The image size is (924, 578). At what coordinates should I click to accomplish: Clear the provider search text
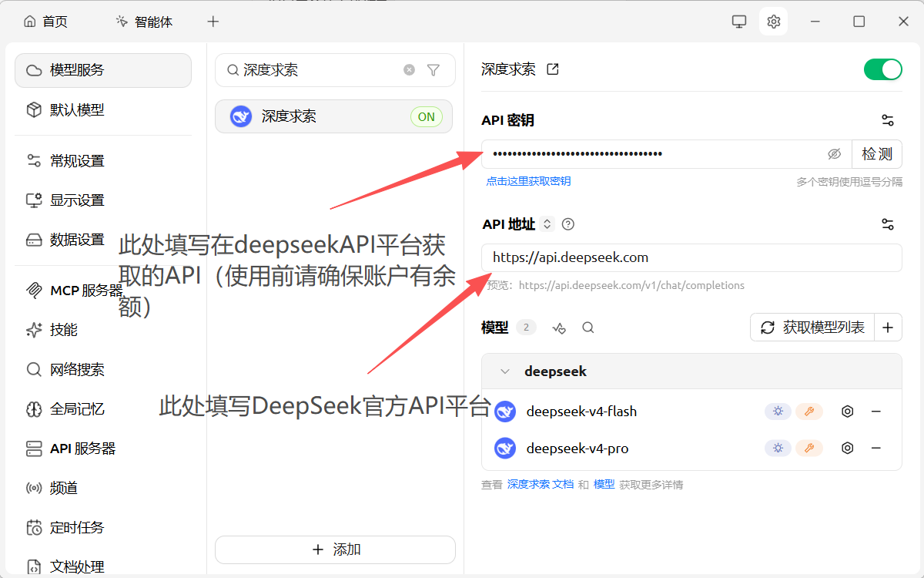(x=410, y=70)
